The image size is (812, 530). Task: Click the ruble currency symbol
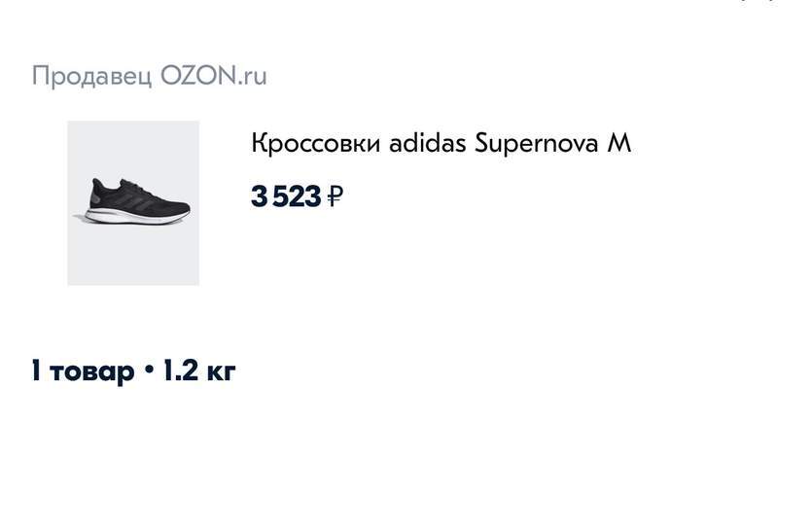[335, 196]
